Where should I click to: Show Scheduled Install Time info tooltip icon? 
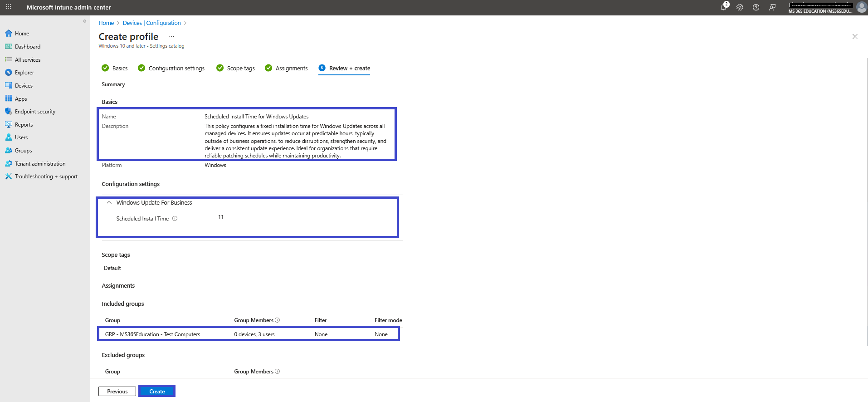click(x=175, y=219)
